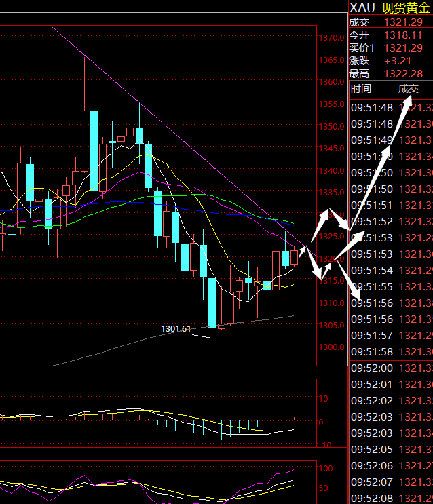433x504 pixels.
Task: Click the 1301.61 low price annotation
Action: pos(175,329)
